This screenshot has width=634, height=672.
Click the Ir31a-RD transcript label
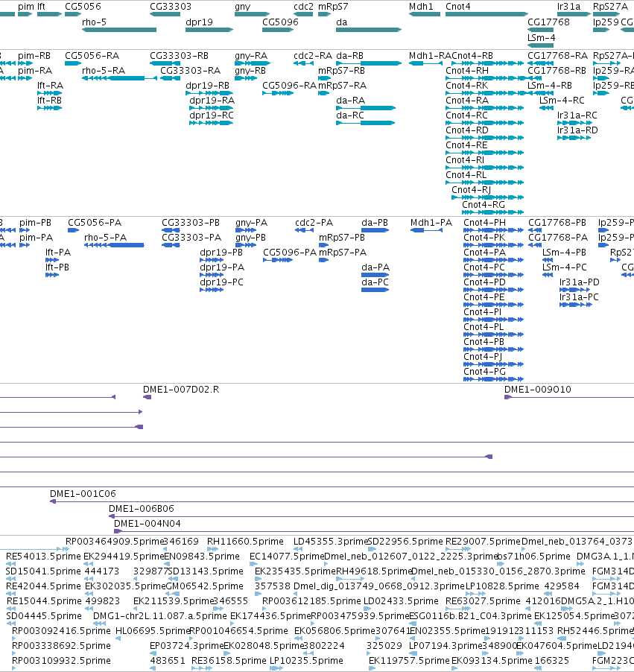577,130
